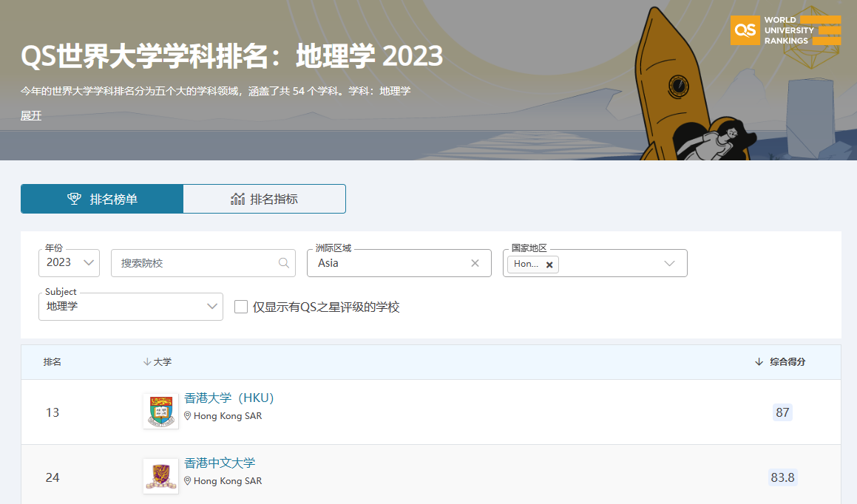Click rank number 13
The image size is (857, 504).
(x=52, y=412)
